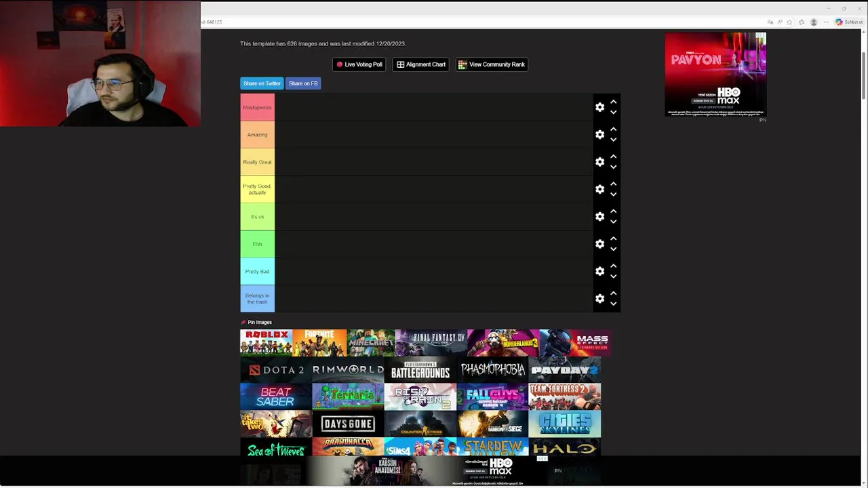
Task: Move Pretty Bad tier down with arrow
Action: click(613, 277)
